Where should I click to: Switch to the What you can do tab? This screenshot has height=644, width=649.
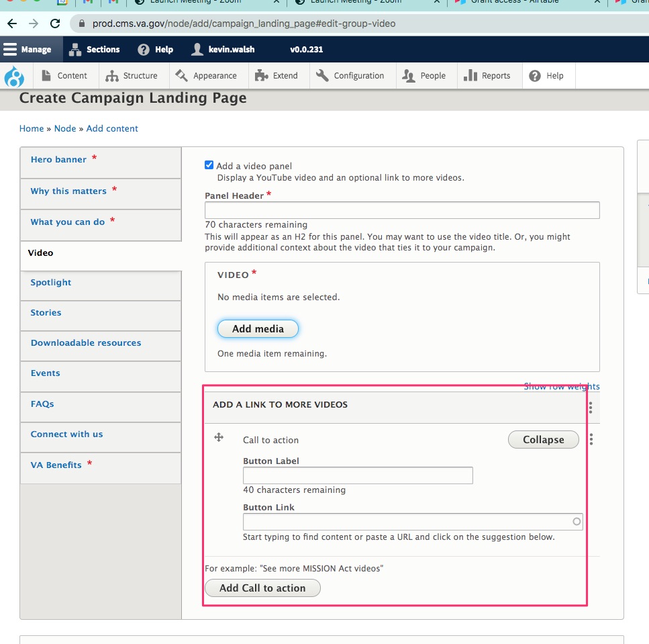pyautogui.click(x=101, y=225)
